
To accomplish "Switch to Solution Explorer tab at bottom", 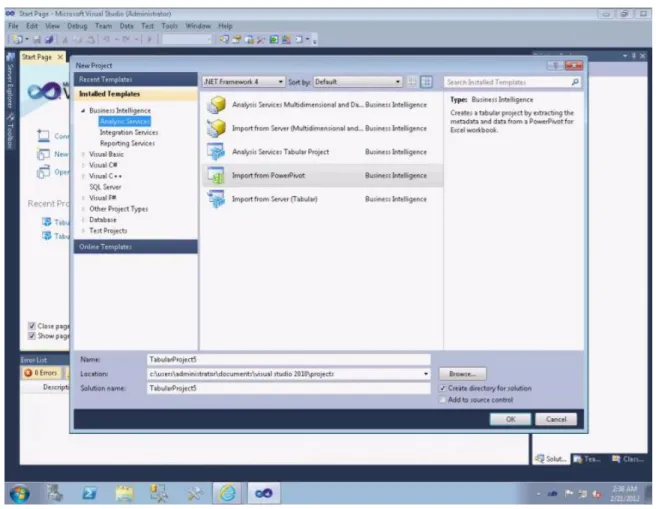I will click(x=551, y=459).
